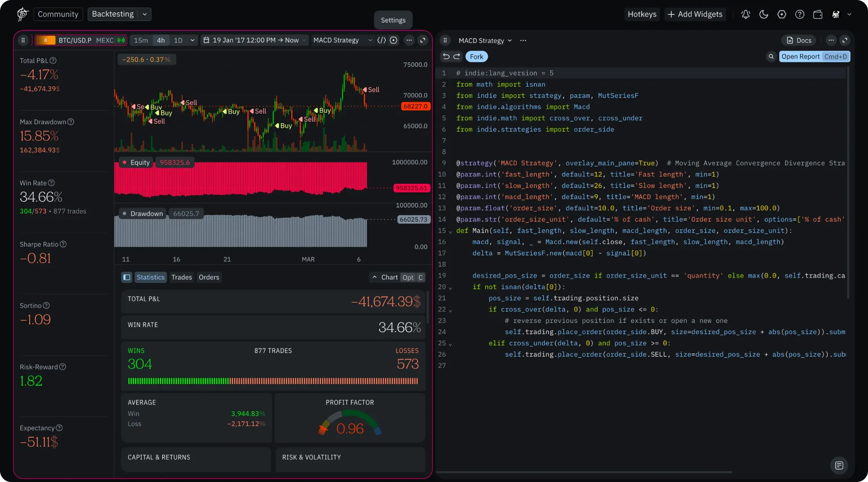Image resolution: width=868 pixels, height=482 pixels.
Task: Expand the backtesting widget to fullscreen
Action: 423,40
